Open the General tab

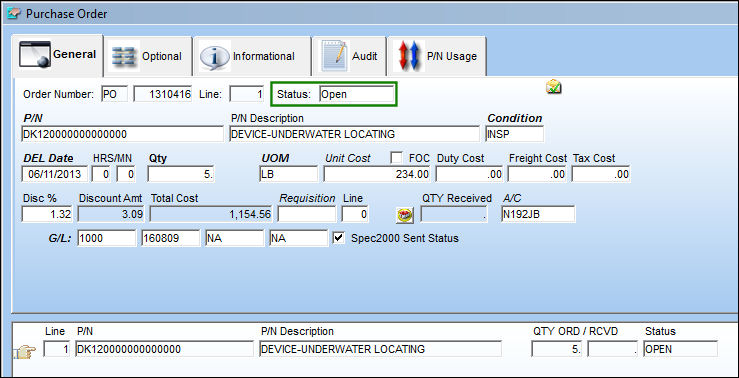pyautogui.click(x=57, y=55)
